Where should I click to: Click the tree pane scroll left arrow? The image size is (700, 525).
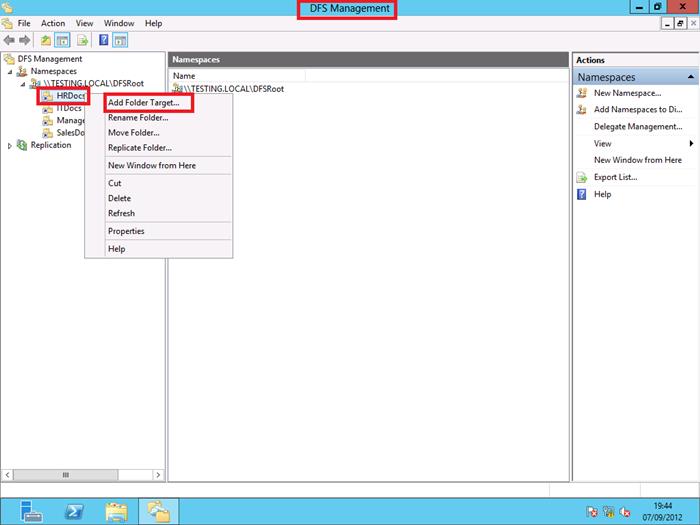[7, 475]
